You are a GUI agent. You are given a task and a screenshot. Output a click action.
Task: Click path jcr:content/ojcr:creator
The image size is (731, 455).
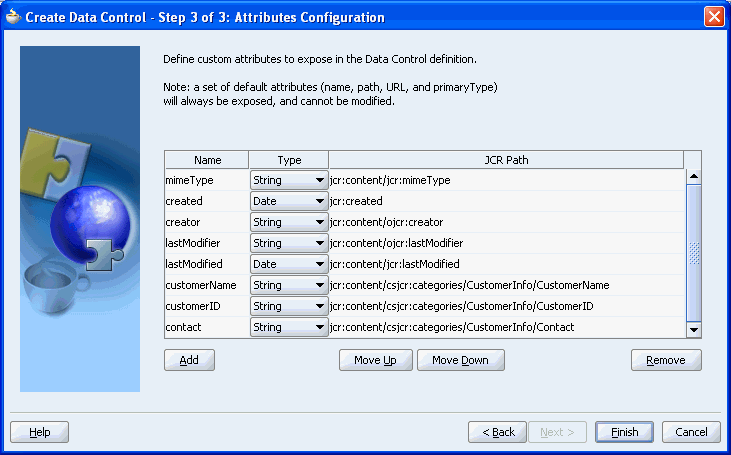(x=507, y=222)
